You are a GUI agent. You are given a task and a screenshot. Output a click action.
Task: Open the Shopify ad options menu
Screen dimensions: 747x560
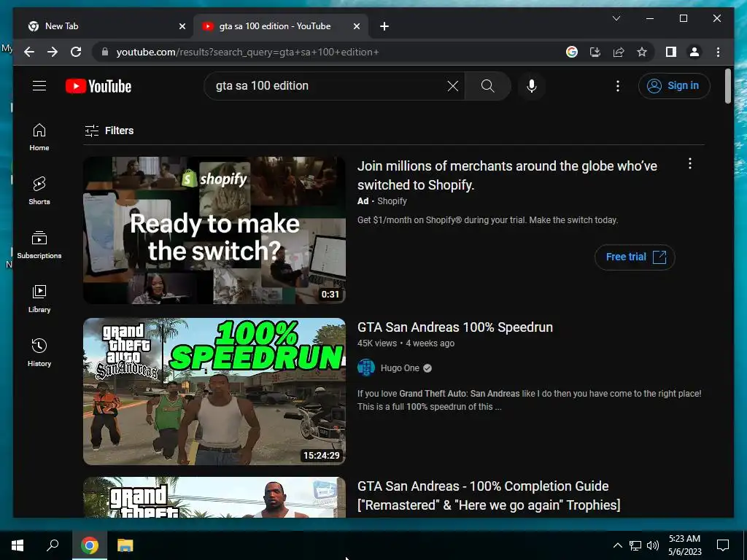(x=690, y=164)
